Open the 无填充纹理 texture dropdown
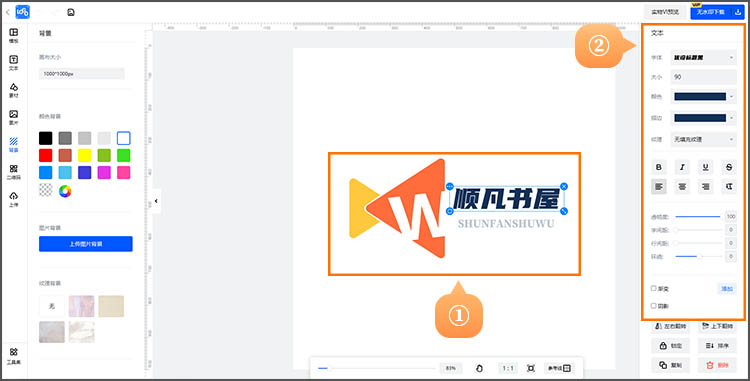This screenshot has width=750, height=381. coord(703,139)
